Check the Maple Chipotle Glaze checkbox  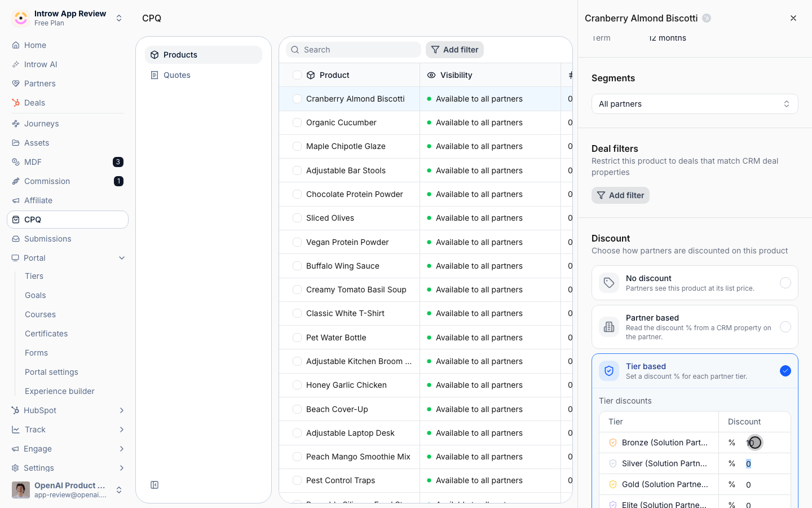(x=297, y=146)
